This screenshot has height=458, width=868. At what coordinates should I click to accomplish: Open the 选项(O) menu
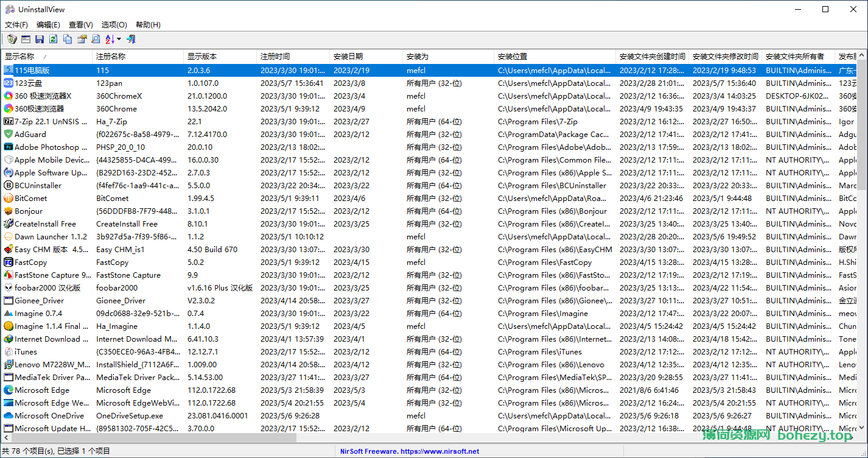click(114, 25)
